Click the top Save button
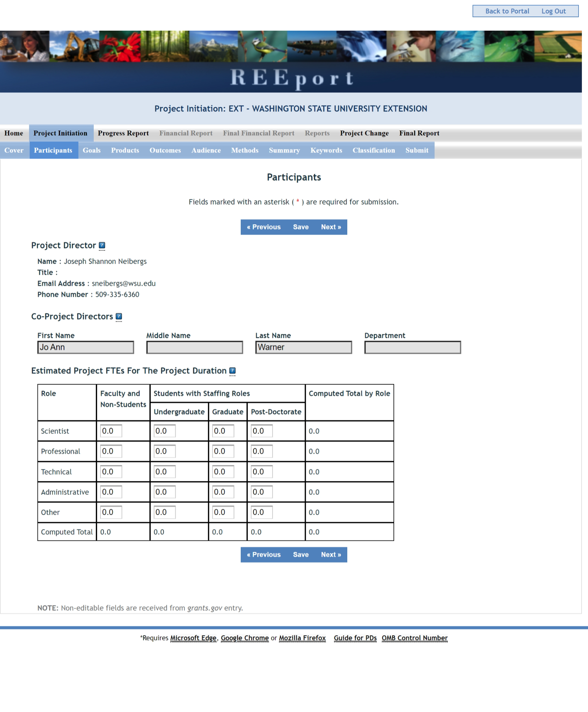This screenshot has width=588, height=712. (x=300, y=227)
